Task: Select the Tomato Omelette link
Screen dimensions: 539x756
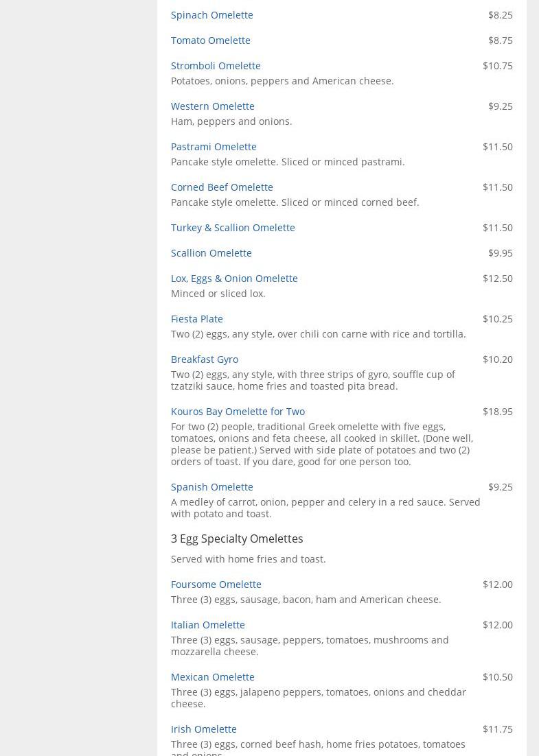Action: [210, 40]
